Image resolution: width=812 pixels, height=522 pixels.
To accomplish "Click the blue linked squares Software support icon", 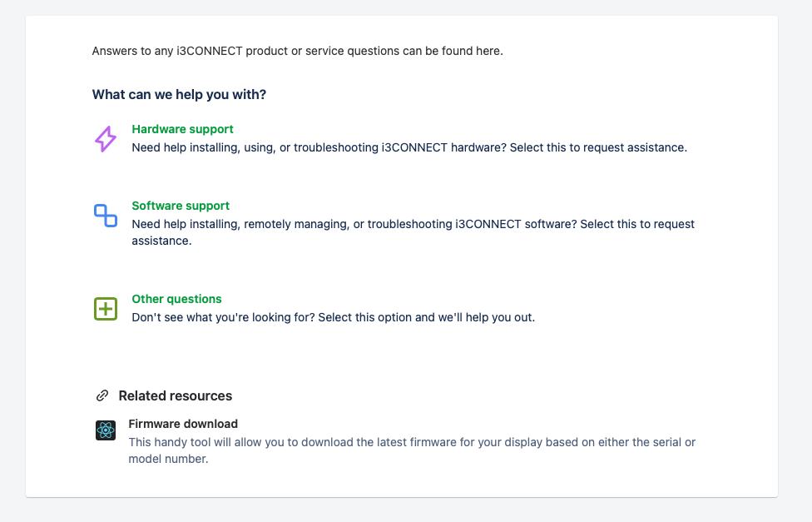I will pyautogui.click(x=106, y=216).
